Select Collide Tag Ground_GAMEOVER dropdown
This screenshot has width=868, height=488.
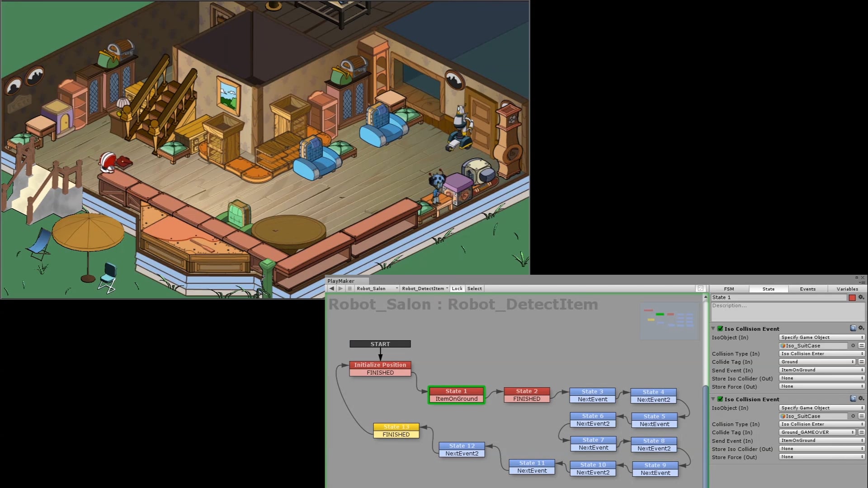tap(817, 432)
